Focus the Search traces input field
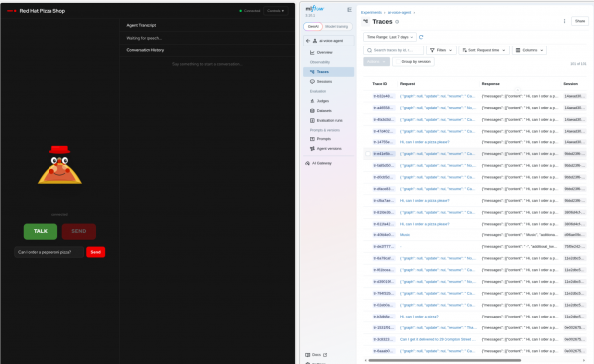 (x=394, y=50)
